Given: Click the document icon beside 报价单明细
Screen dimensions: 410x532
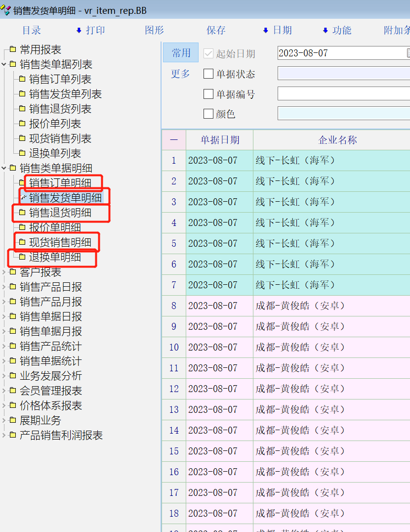Looking at the screenshot, I should (x=22, y=227).
